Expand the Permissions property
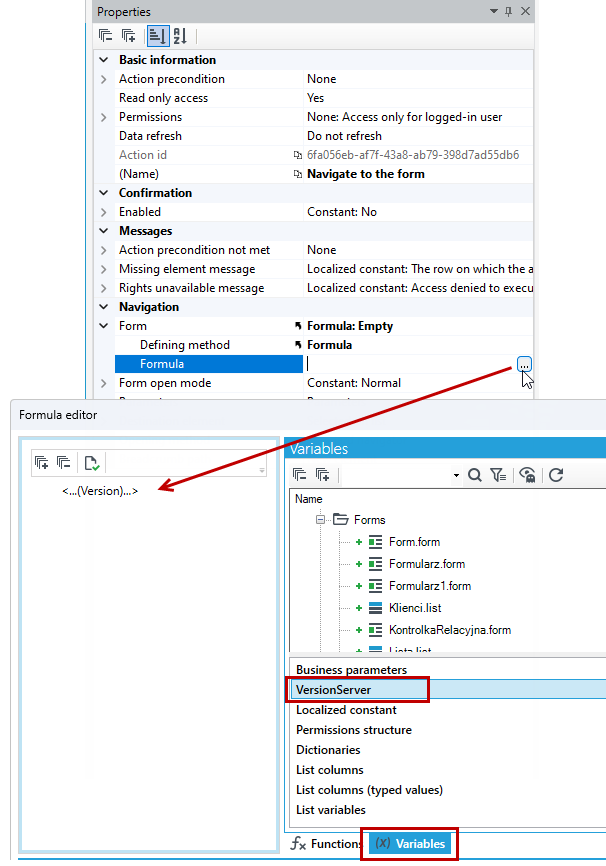Screen dimensions: 606x866 [x=104, y=117]
